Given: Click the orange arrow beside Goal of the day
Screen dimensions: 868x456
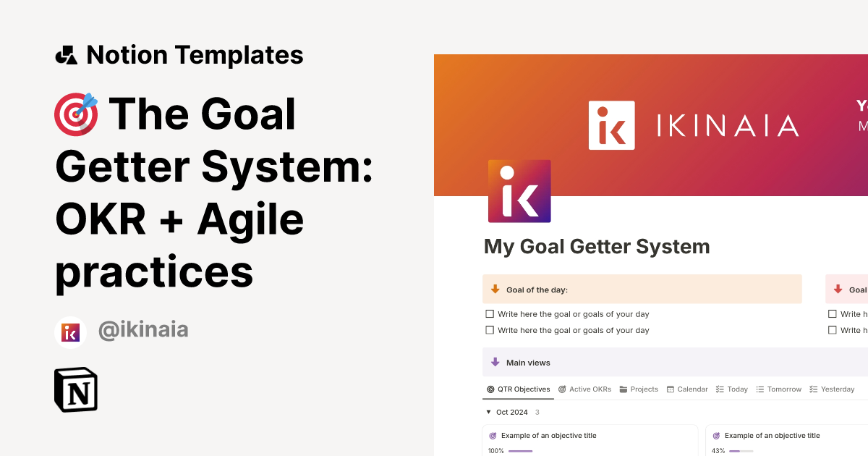Looking at the screenshot, I should (495, 290).
